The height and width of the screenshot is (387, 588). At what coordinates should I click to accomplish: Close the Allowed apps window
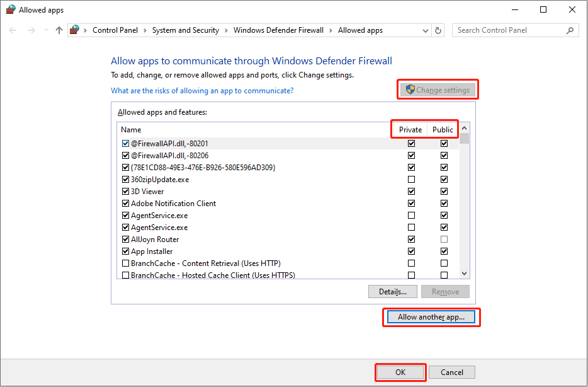[572, 9]
